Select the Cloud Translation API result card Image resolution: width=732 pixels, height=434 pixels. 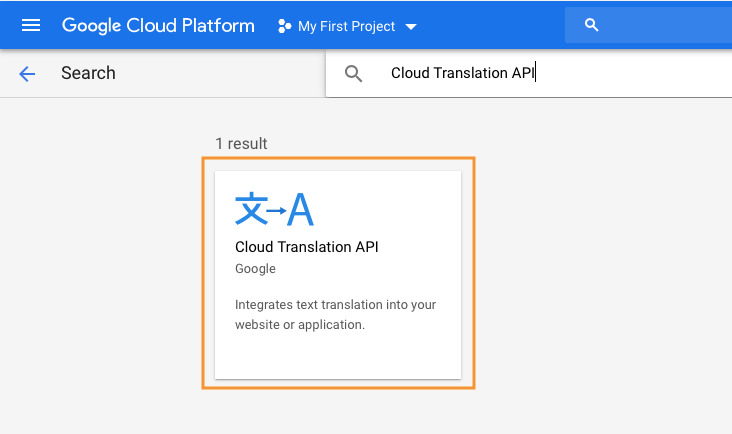[338, 275]
